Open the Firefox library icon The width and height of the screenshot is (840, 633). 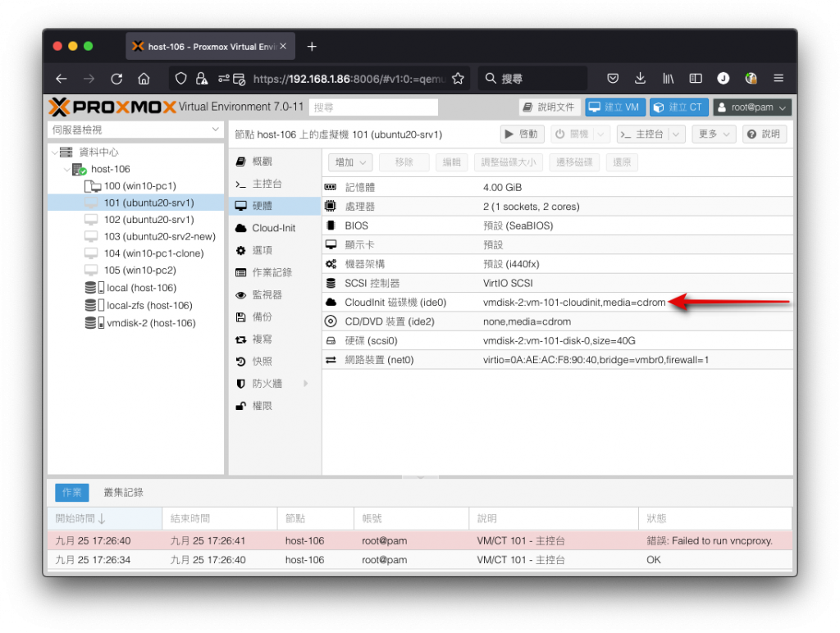click(668, 79)
